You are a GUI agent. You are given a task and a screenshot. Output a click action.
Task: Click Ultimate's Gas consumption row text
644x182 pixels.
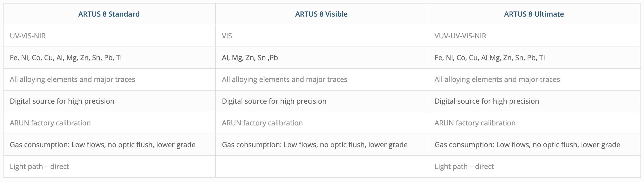[x=527, y=145]
